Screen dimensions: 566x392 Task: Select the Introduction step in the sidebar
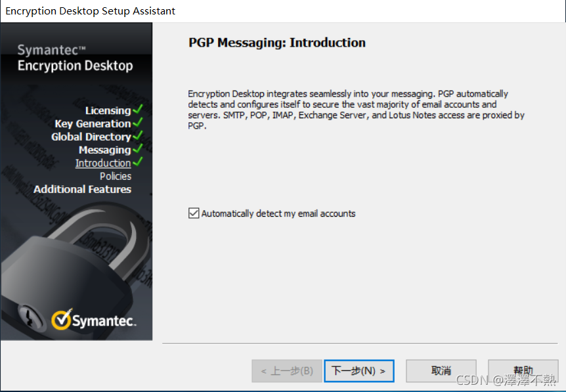(x=103, y=163)
